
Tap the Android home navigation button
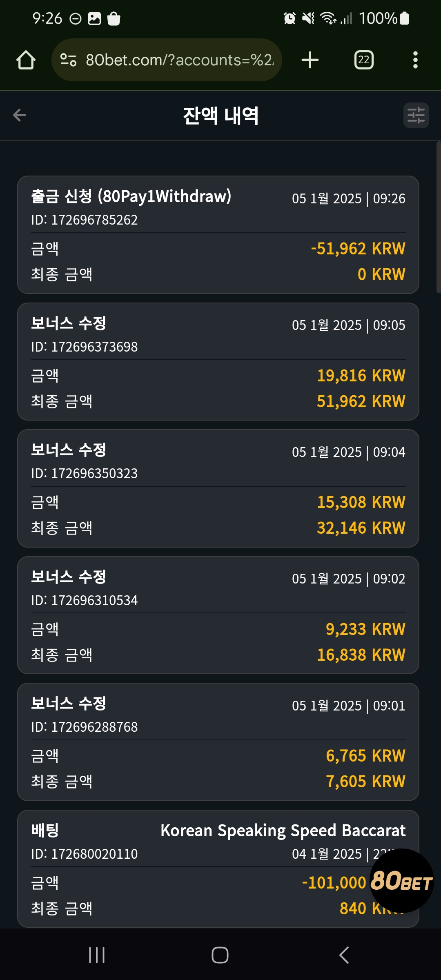coord(220,955)
